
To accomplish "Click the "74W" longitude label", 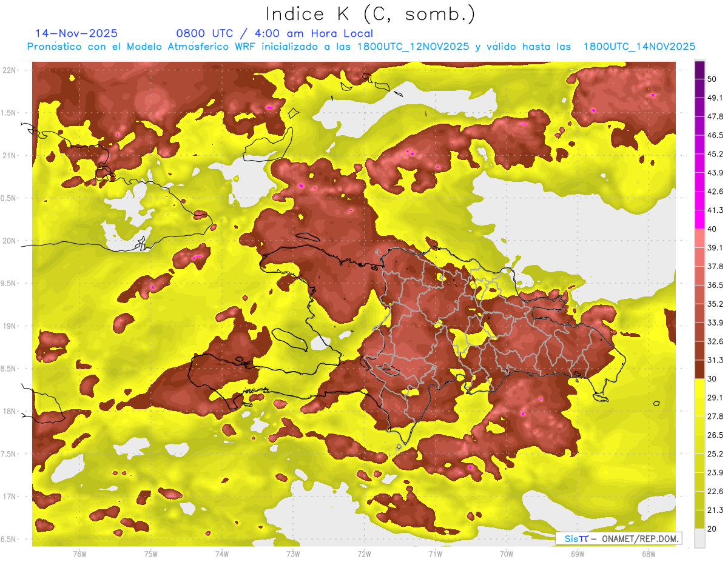I will (221, 554).
